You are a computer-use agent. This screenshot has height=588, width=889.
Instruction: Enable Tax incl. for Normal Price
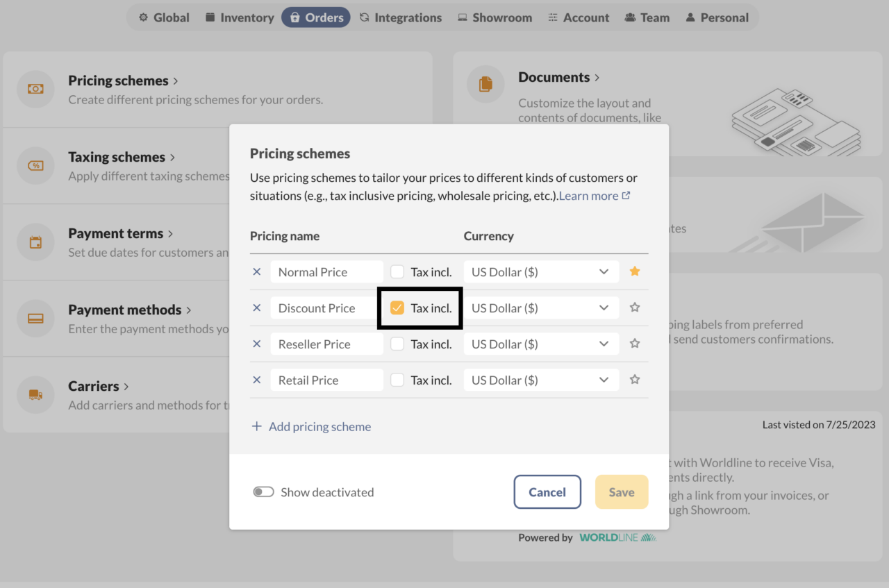tap(397, 272)
